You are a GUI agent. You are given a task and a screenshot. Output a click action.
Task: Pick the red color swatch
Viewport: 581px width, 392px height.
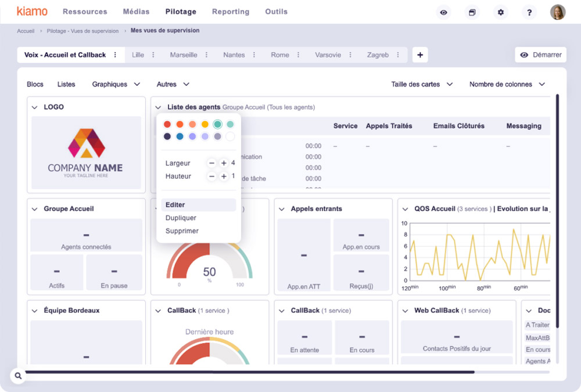167,124
